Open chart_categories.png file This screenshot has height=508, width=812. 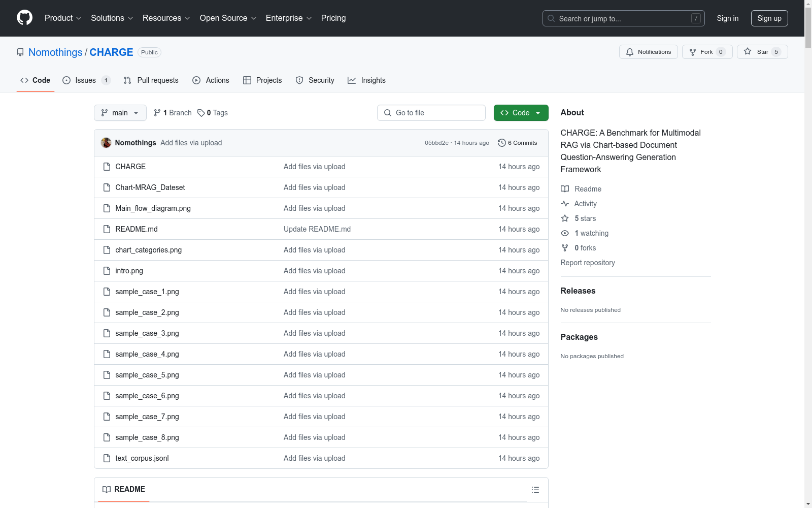point(149,250)
